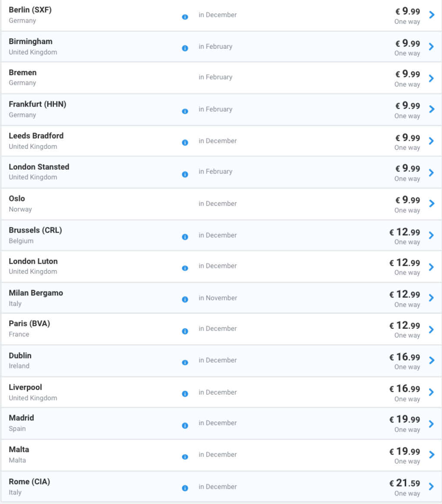Select the London Luton destination name
The width and height of the screenshot is (442, 504).
[33, 261]
